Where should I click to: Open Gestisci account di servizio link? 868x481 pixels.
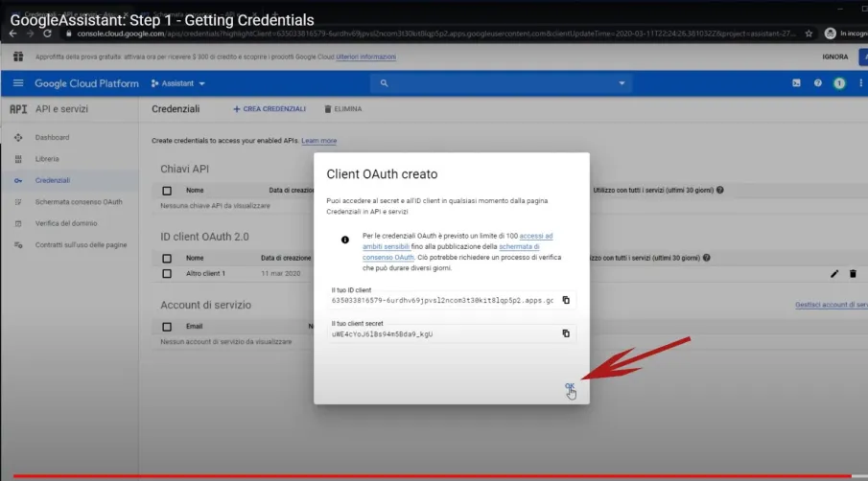832,305
